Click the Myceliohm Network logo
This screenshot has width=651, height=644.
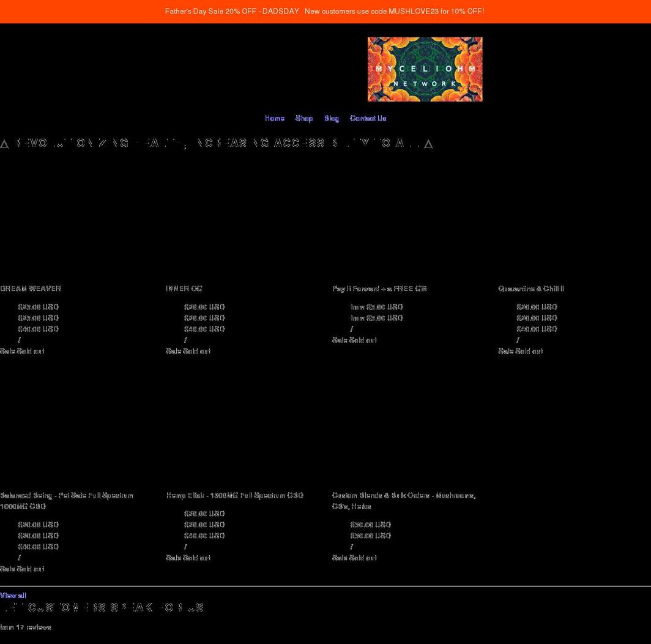pyautogui.click(x=425, y=69)
